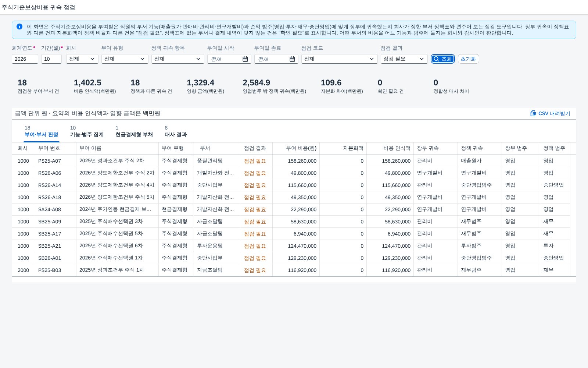Click 점검 필요 status in the SB26-A01 row
The width and height of the screenshot is (588, 368).
coord(255,258)
